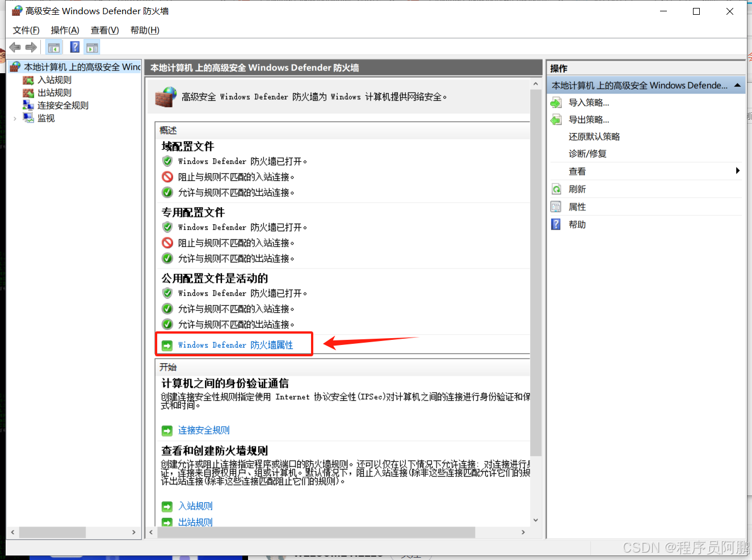
Task: Click the 导入策略 green arrow icon
Action: point(556,103)
